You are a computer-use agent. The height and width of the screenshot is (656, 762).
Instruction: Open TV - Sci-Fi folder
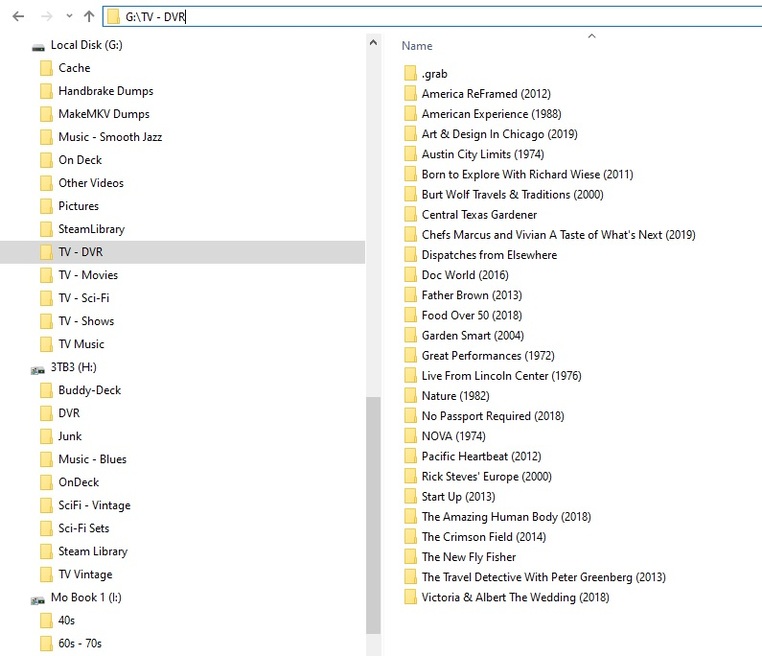(84, 298)
